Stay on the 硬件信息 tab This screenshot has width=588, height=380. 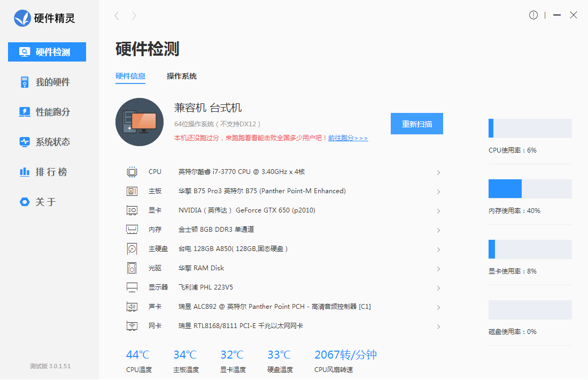(x=130, y=76)
